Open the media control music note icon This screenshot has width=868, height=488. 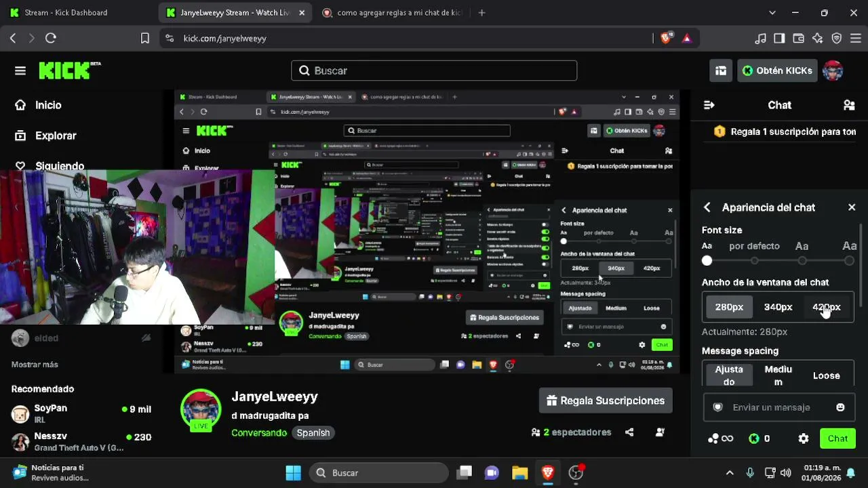coord(761,39)
